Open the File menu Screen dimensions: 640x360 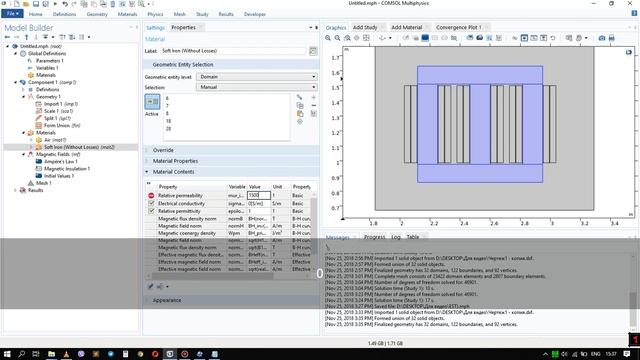click(x=12, y=14)
